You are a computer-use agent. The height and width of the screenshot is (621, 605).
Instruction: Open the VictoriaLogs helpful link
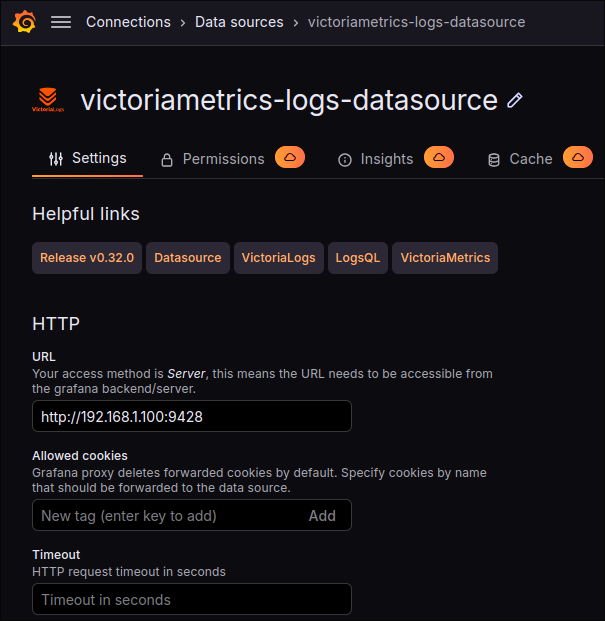click(279, 258)
